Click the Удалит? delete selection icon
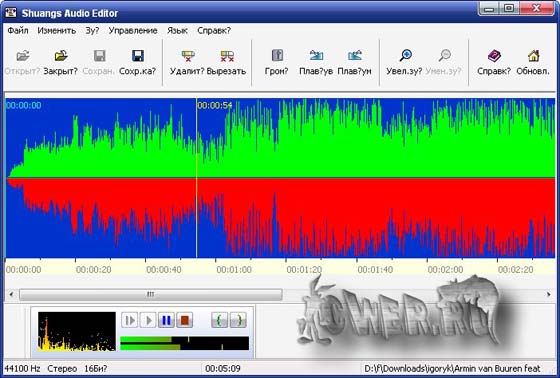Viewport: 560px width, 378px height. [188, 56]
